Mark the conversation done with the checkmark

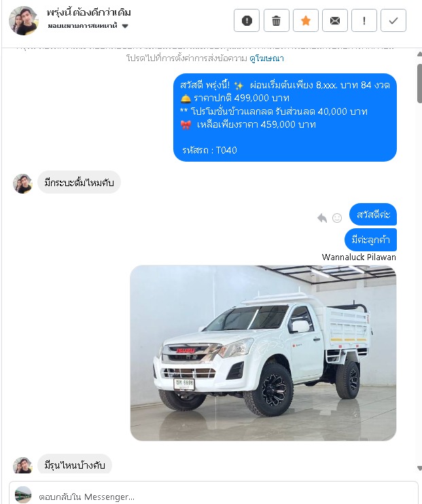(x=393, y=20)
